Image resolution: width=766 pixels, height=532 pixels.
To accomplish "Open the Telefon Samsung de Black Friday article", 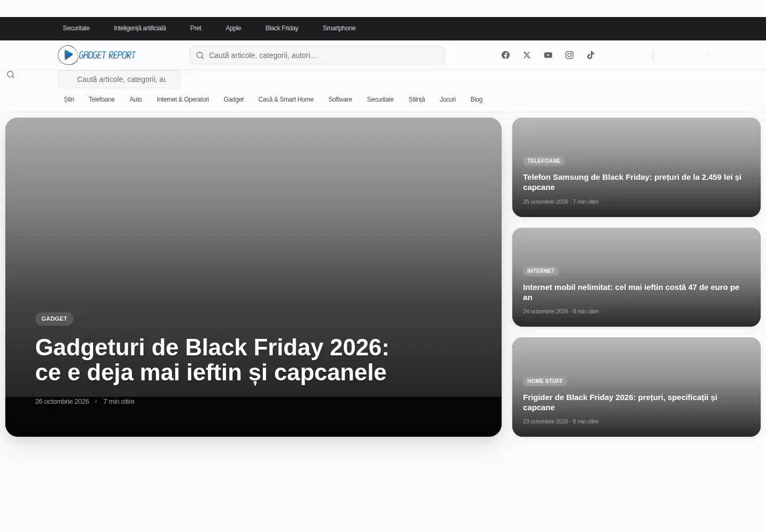I will tap(632, 182).
